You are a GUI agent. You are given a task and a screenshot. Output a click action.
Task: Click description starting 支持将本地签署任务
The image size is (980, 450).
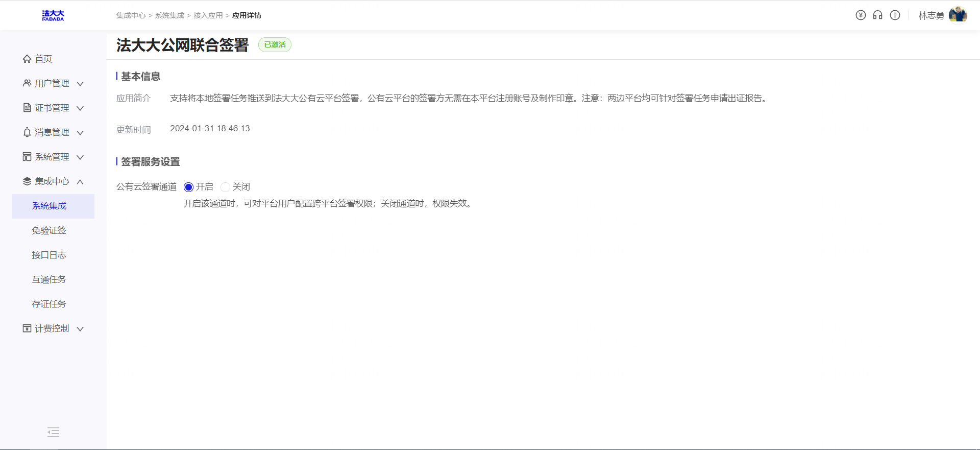(470, 98)
